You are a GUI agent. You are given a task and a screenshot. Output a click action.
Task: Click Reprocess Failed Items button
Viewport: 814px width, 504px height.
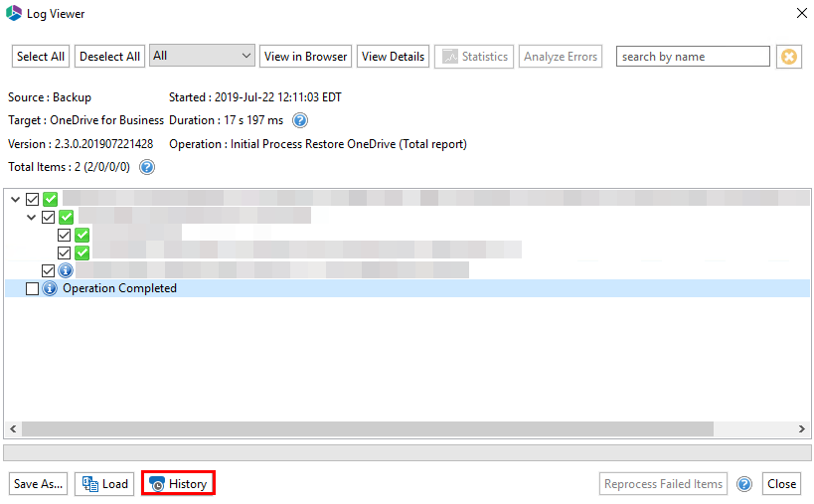663,484
